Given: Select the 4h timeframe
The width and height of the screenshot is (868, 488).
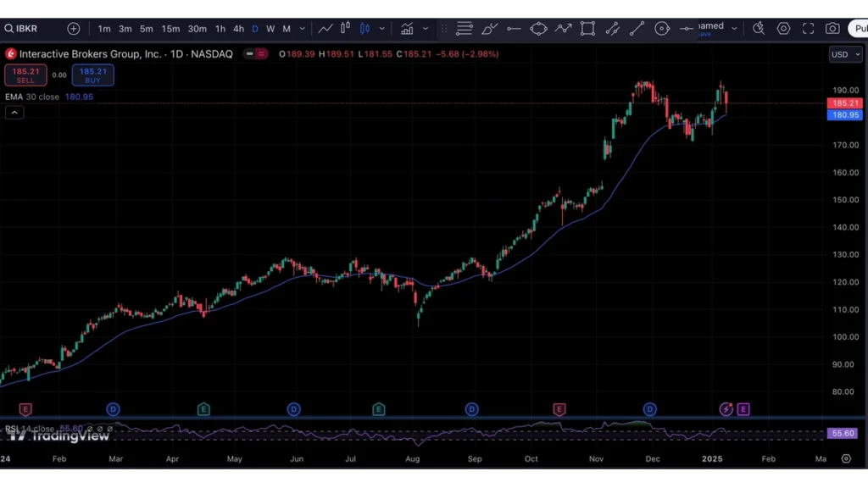Looking at the screenshot, I should click(238, 29).
